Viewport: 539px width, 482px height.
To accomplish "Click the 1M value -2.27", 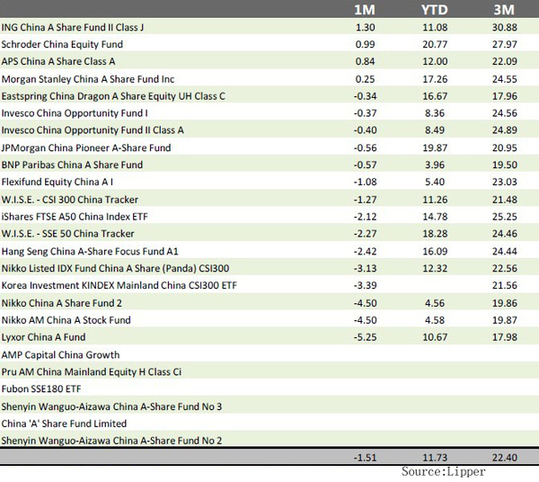I will pos(365,234).
